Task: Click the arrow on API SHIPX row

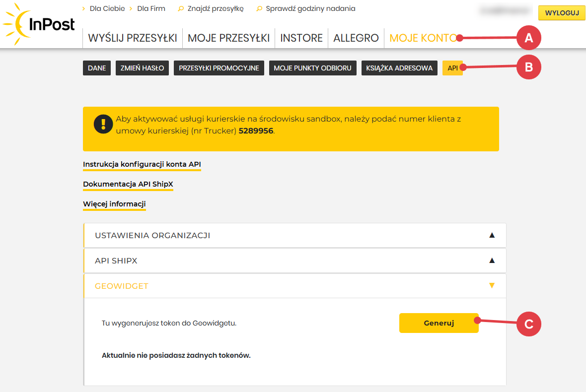Action: [x=492, y=261]
